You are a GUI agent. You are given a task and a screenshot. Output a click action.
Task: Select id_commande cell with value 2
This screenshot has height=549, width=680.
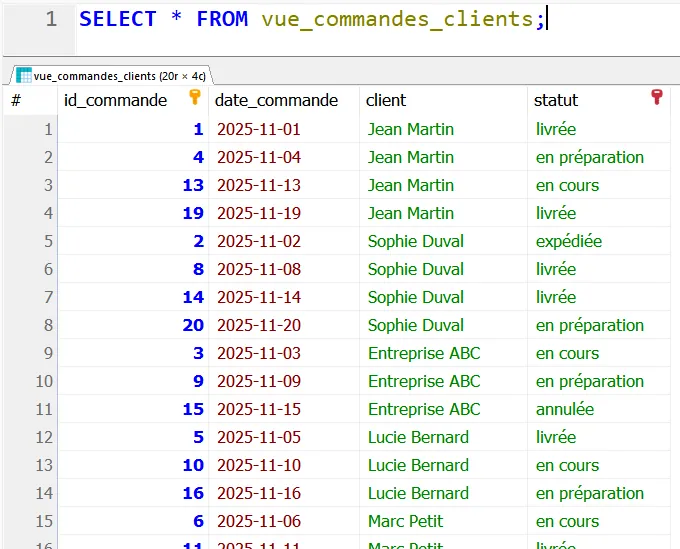pyautogui.click(x=133, y=241)
